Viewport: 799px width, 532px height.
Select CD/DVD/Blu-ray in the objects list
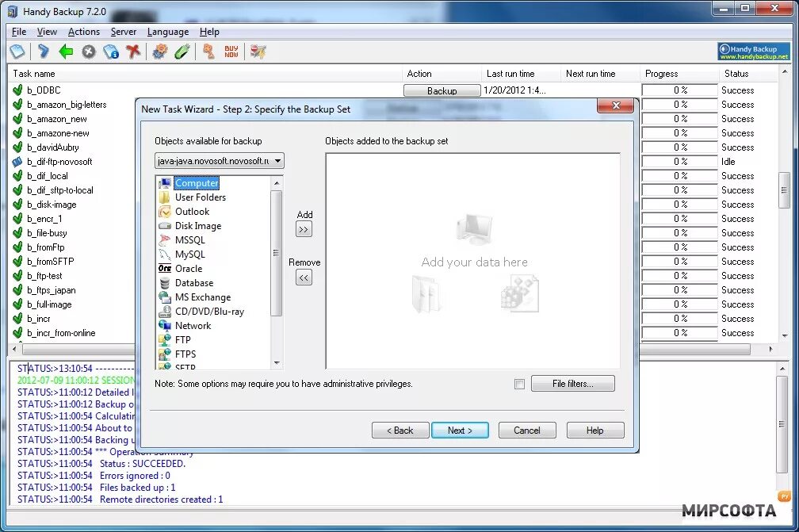coord(209,312)
